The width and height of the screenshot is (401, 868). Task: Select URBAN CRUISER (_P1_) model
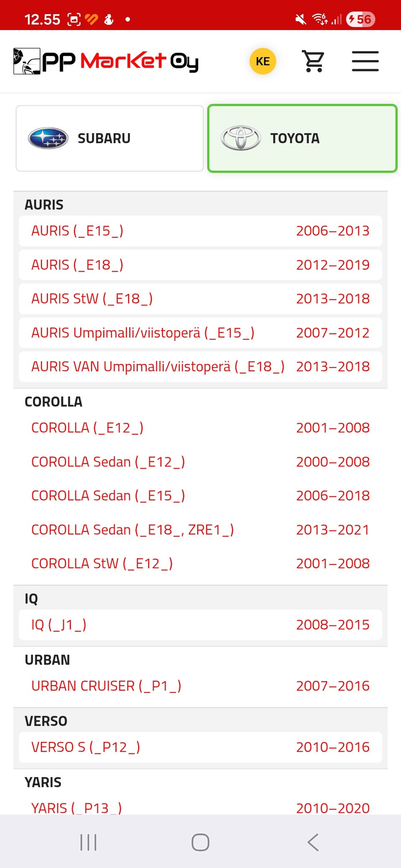click(200, 686)
